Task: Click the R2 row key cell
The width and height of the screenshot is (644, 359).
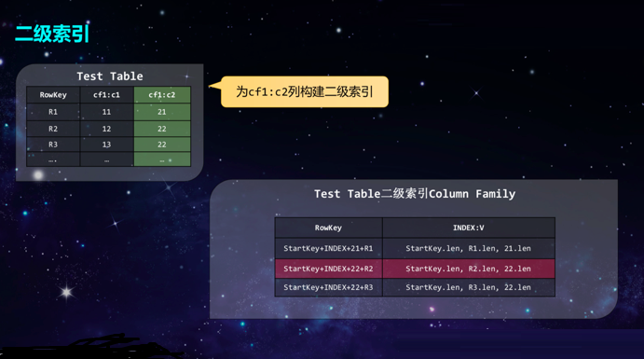Action: click(53, 129)
